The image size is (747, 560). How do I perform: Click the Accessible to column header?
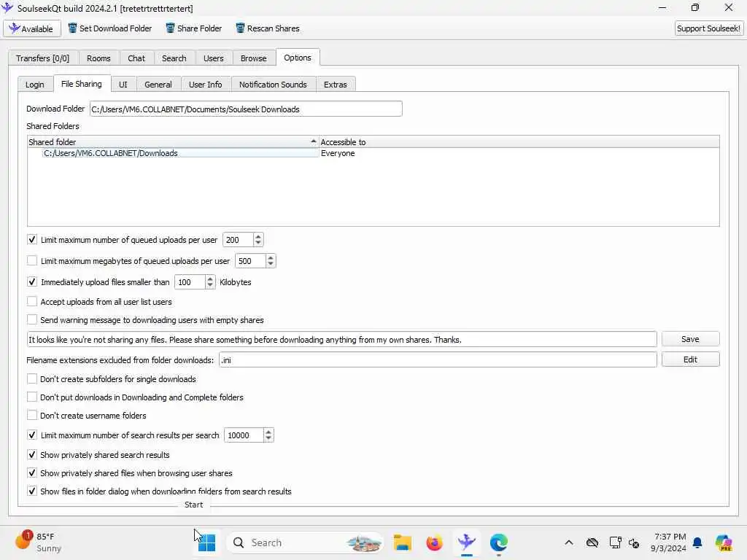coord(519,142)
